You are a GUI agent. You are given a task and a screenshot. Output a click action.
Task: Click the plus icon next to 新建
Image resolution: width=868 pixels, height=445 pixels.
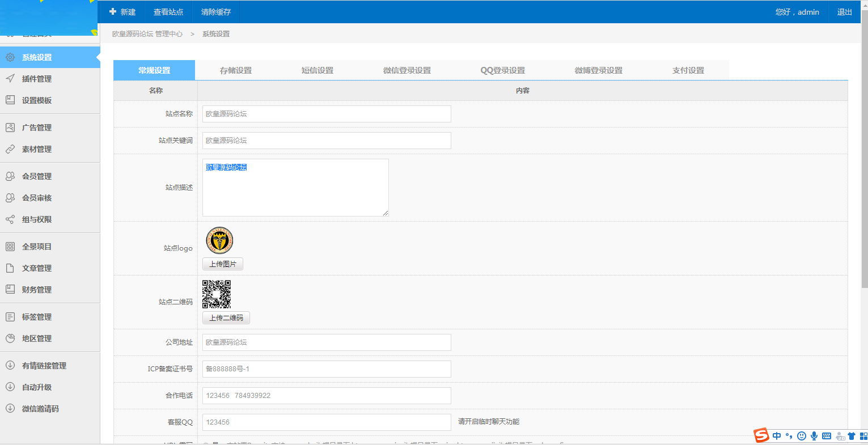[113, 12]
